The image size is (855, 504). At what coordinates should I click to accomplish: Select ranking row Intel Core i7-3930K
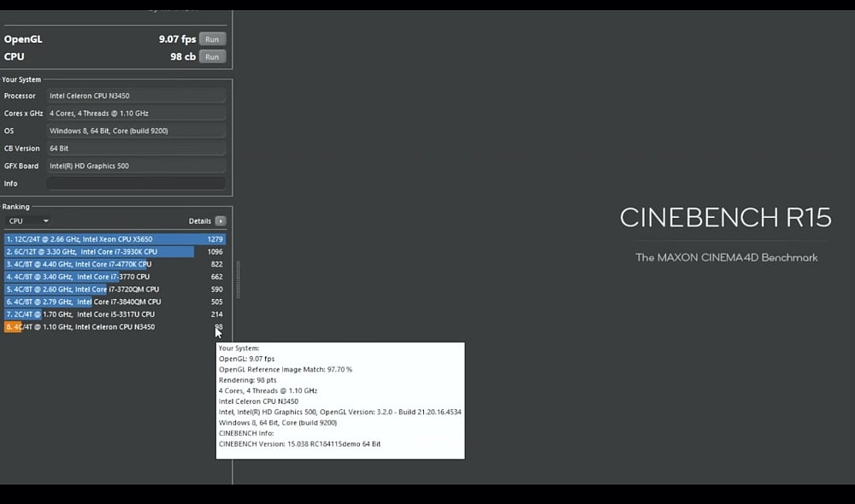(x=115, y=252)
